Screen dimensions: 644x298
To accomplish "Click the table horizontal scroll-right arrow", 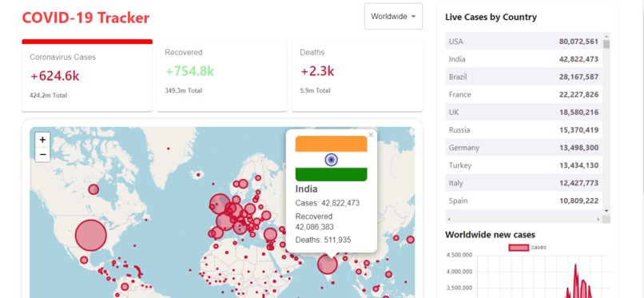I will (x=598, y=220).
